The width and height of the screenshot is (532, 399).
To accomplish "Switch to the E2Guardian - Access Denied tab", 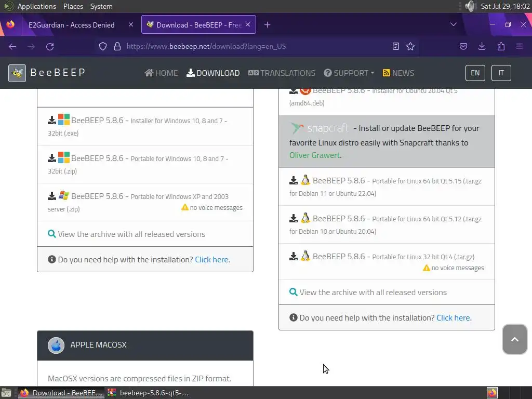I will 71,25.
